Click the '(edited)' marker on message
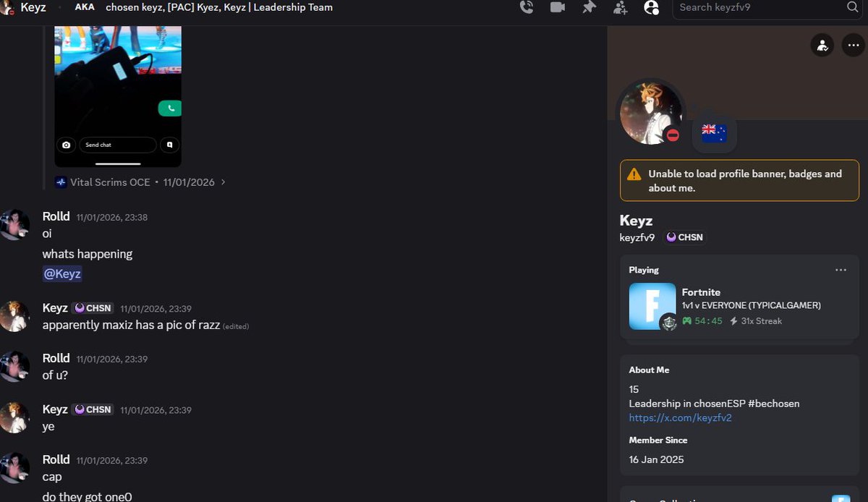The width and height of the screenshot is (868, 502). [x=236, y=326]
